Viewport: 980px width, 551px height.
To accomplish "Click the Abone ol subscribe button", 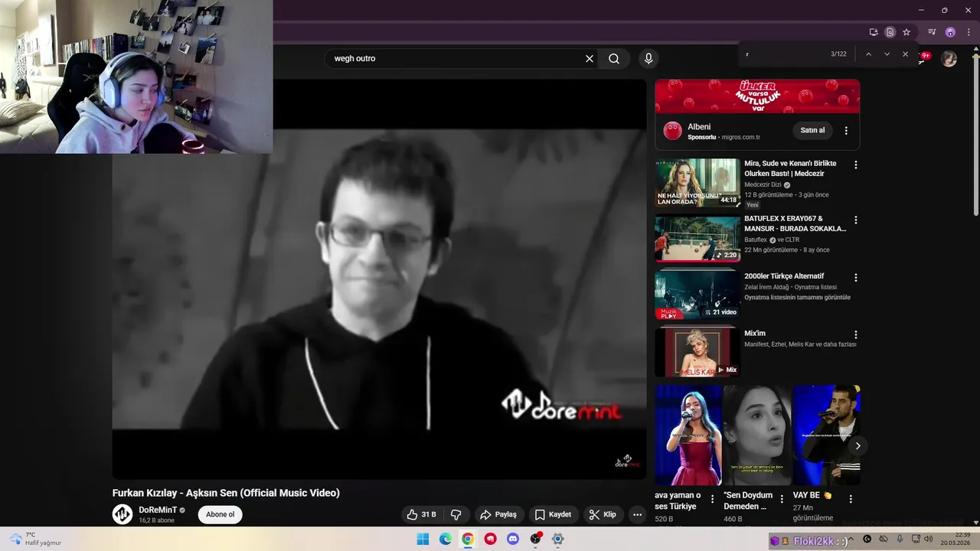I will coord(220,514).
